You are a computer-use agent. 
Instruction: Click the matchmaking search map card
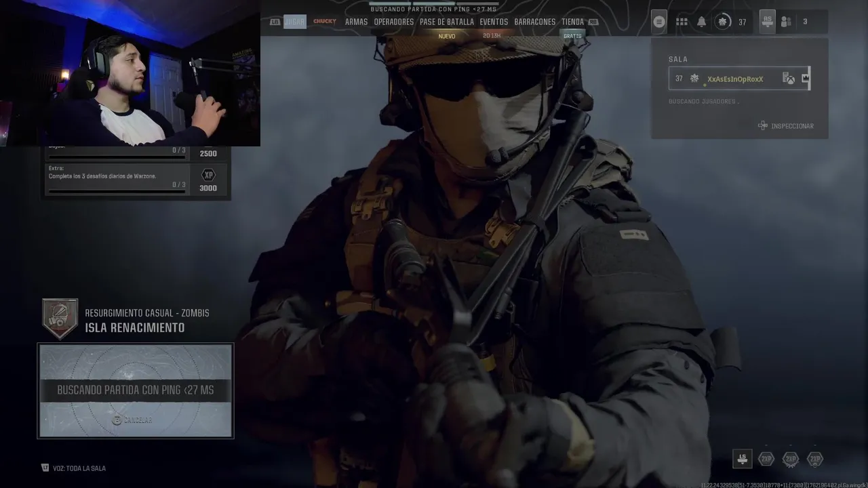click(x=136, y=390)
